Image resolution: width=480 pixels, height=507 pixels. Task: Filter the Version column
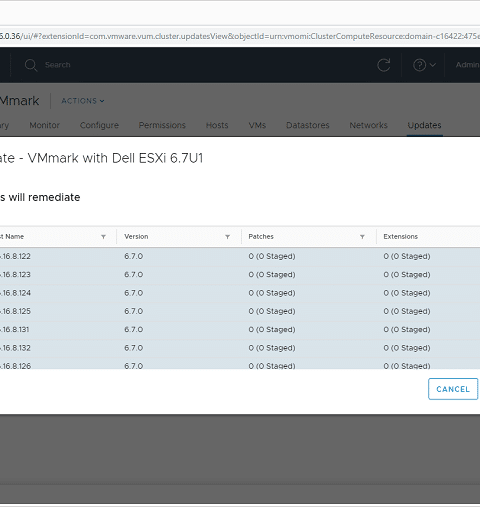pos(227,237)
